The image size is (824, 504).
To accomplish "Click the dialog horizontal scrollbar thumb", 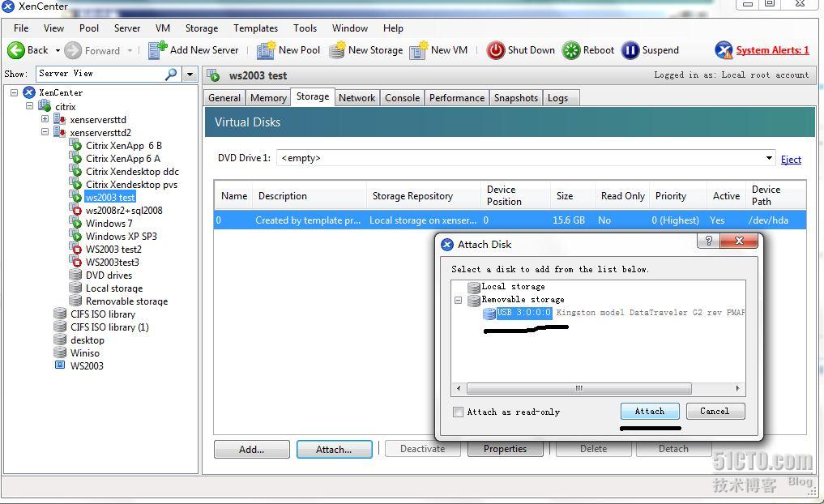I will (579, 388).
